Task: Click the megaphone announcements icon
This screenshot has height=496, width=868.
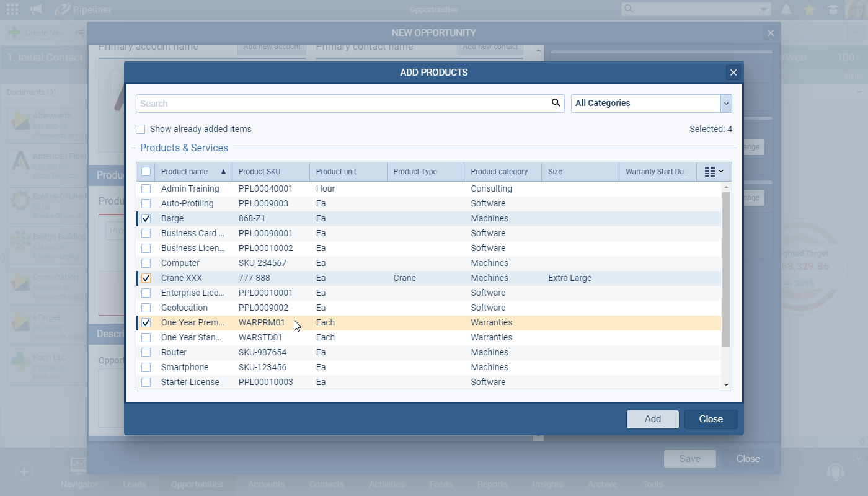Action: tap(37, 9)
